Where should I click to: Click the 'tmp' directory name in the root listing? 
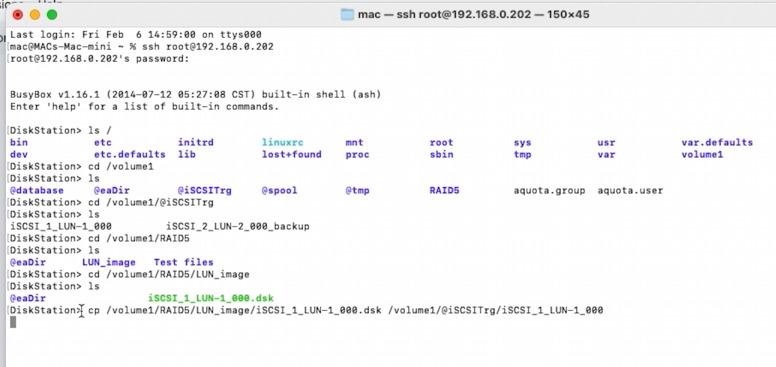pos(523,154)
